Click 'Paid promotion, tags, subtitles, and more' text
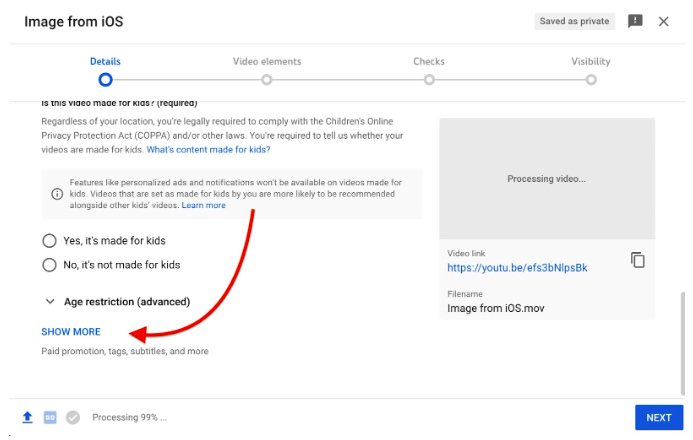693x440 pixels. 125,351
